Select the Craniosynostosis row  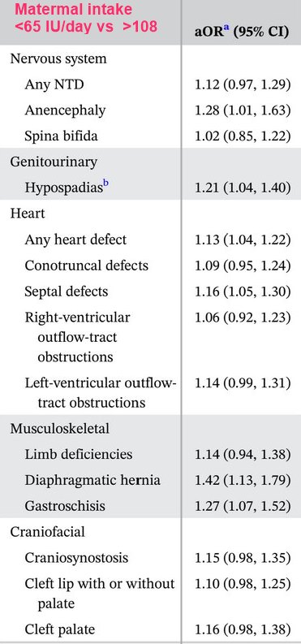point(151,558)
